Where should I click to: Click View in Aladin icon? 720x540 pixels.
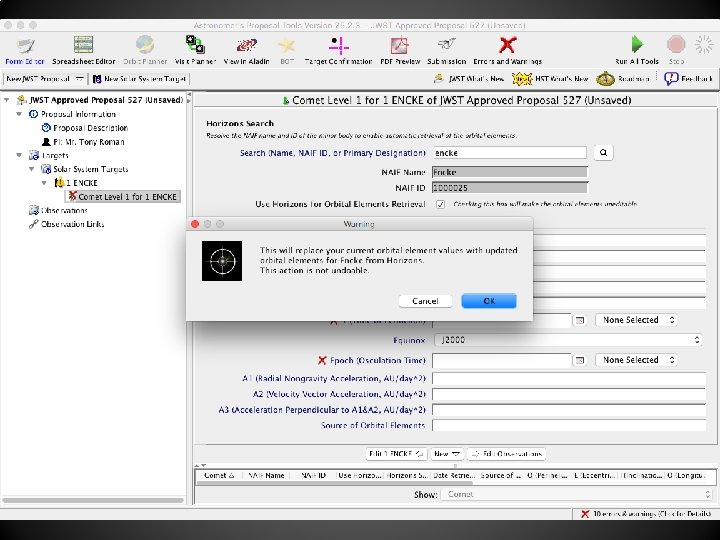click(x=247, y=51)
